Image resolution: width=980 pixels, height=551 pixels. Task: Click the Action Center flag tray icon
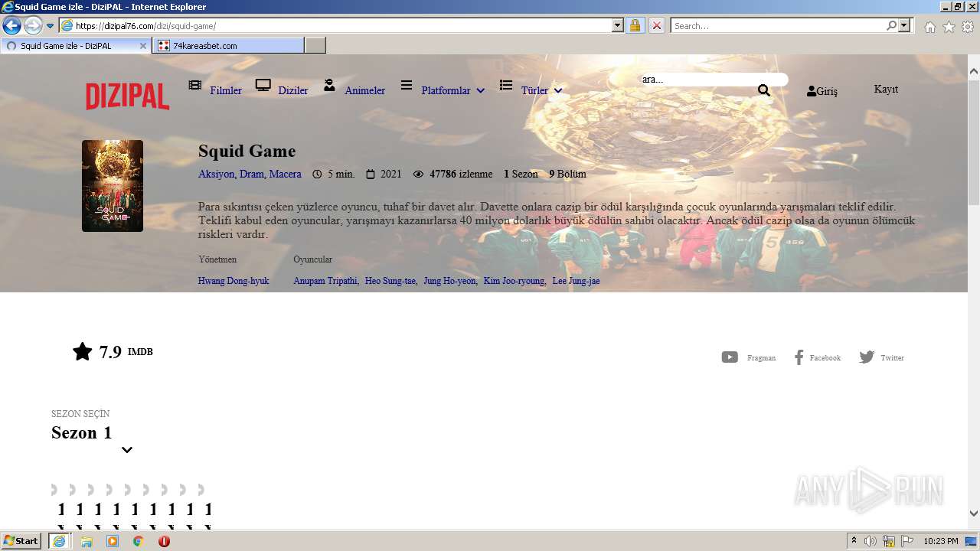[907, 541]
